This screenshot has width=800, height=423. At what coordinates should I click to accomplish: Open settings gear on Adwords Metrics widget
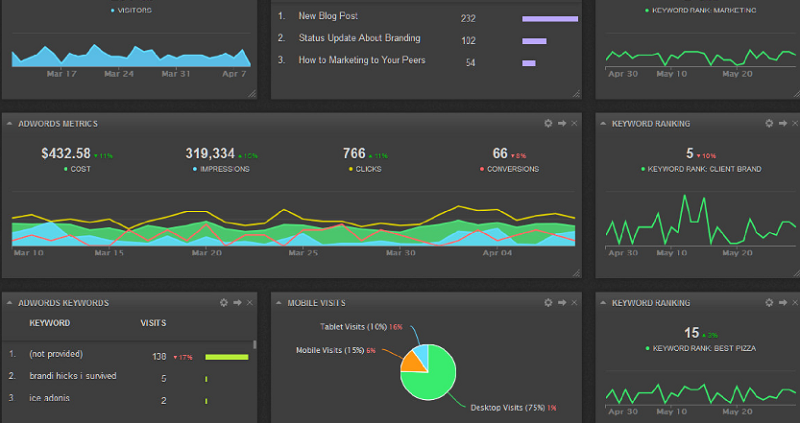click(x=548, y=123)
